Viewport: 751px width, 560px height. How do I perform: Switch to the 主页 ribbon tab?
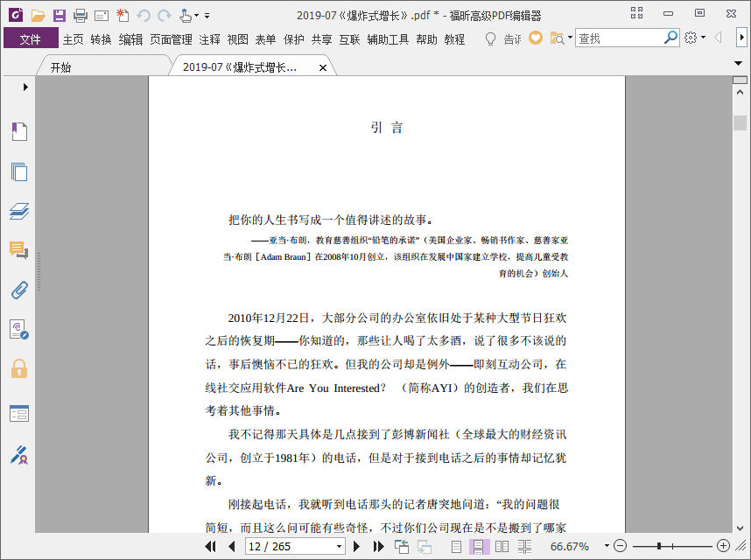coord(74,39)
